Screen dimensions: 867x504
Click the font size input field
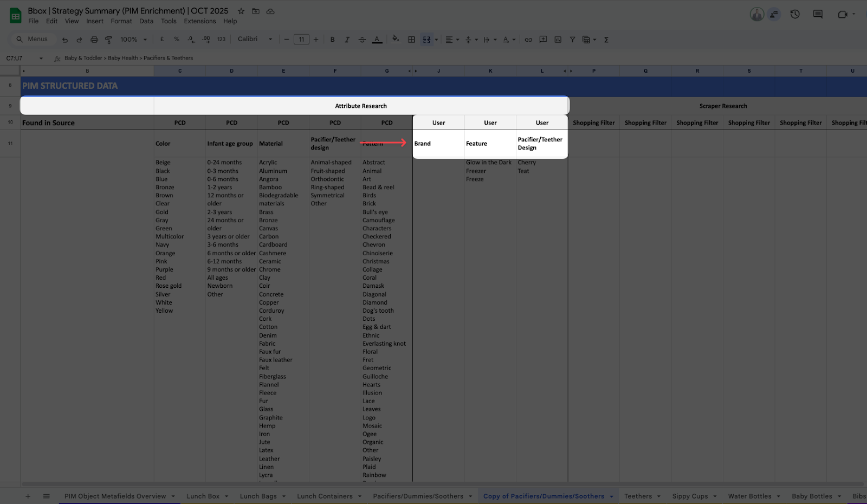point(301,40)
